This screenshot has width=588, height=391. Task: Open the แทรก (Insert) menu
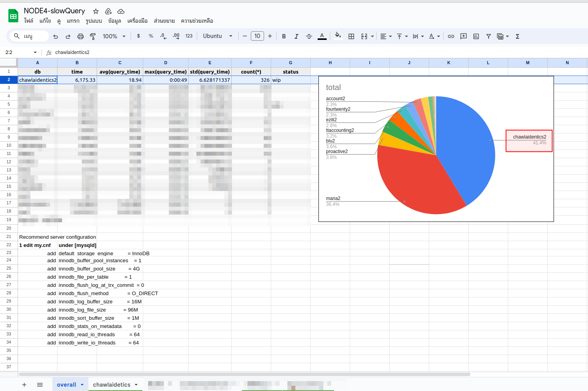[x=73, y=21]
